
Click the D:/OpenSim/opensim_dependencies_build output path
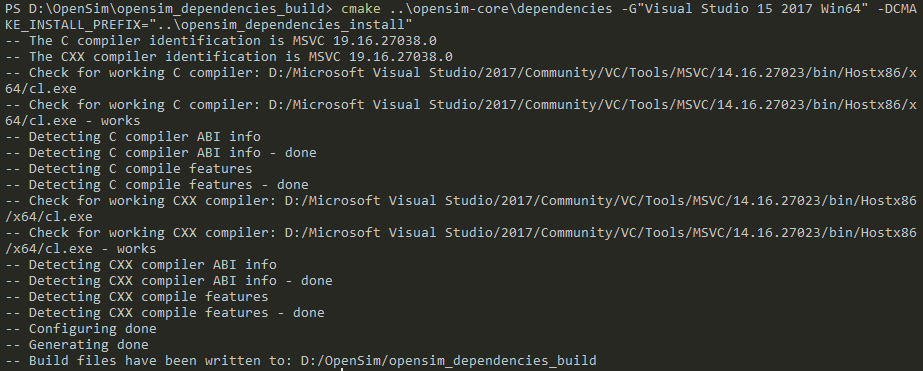pyautogui.click(x=449, y=360)
